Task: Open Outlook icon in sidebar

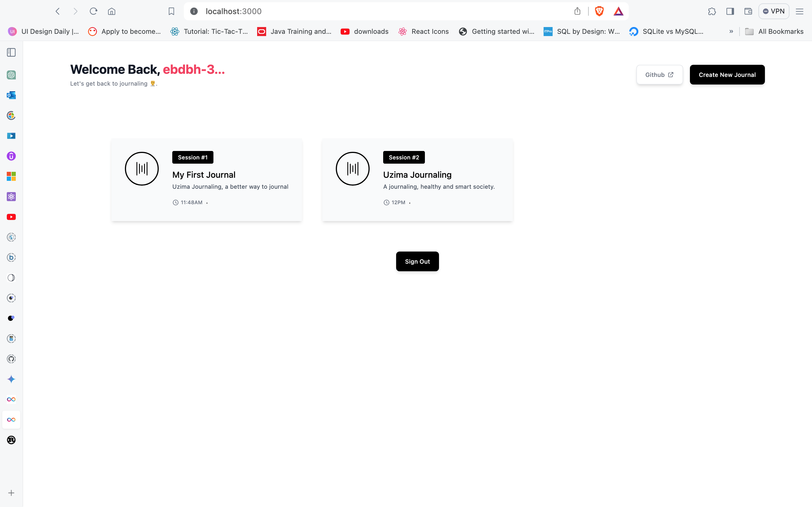Action: point(11,95)
